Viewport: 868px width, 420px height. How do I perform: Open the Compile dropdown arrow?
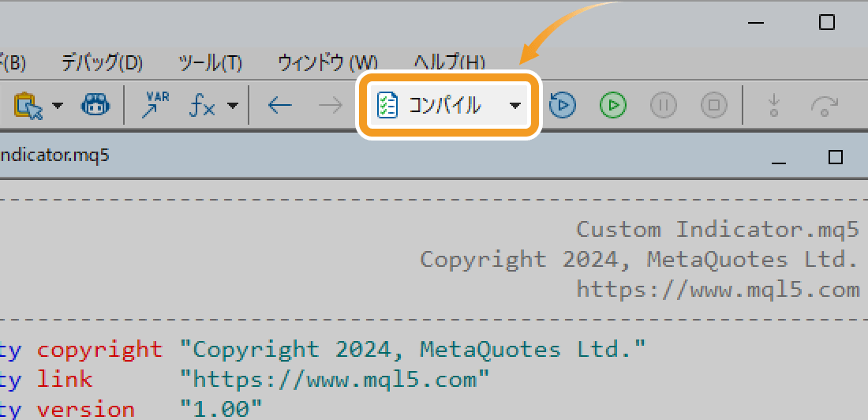pyautogui.click(x=514, y=105)
